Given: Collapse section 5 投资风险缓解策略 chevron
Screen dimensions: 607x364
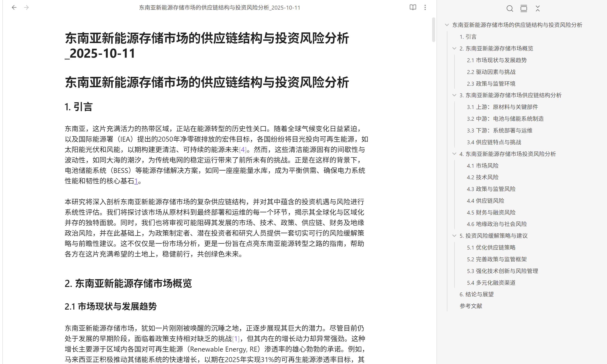Looking at the screenshot, I should point(454,236).
